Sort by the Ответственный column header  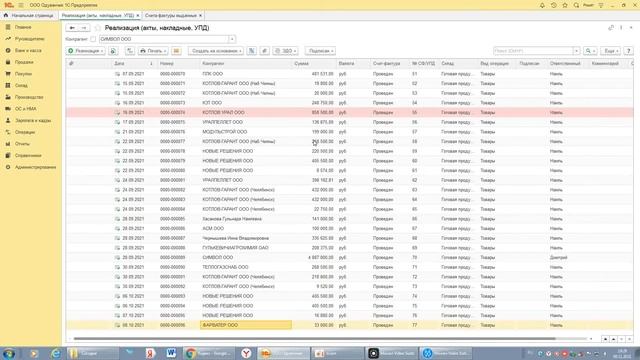567,63
